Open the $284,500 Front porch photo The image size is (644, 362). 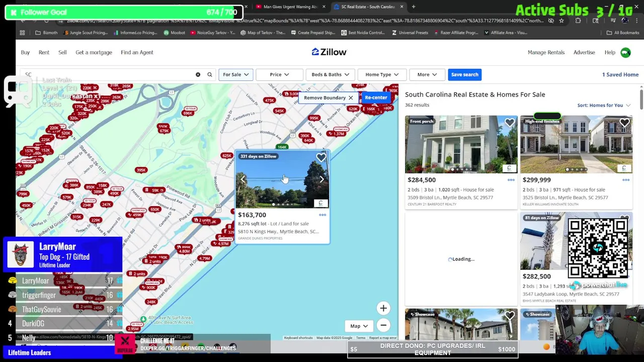[x=461, y=144]
